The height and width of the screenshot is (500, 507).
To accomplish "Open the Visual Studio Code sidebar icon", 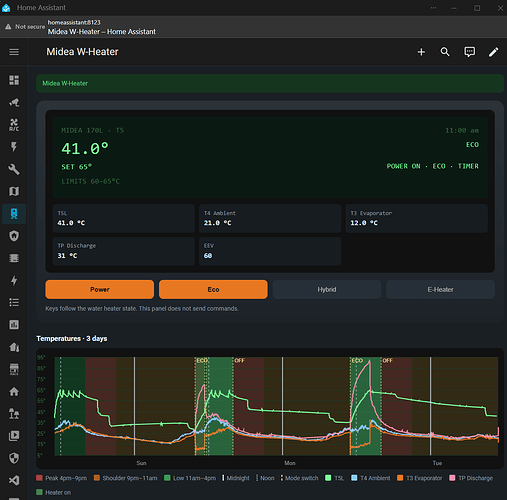I will (14, 480).
